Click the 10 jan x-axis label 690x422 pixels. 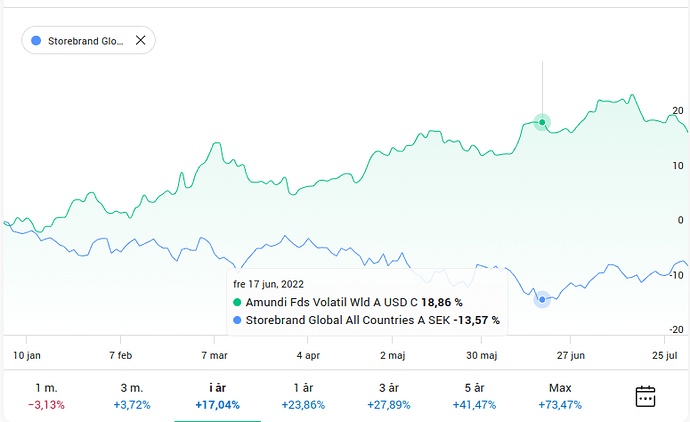pos(27,355)
